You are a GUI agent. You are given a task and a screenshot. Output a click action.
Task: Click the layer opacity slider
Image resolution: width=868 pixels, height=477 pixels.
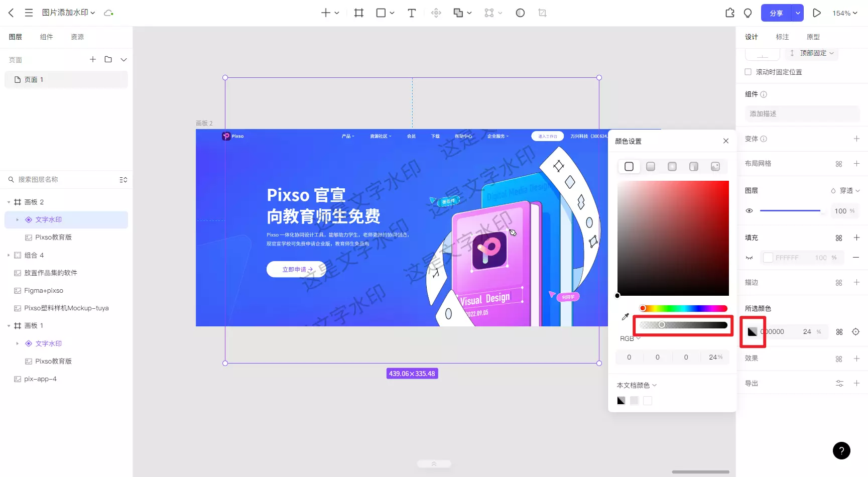(x=792, y=211)
